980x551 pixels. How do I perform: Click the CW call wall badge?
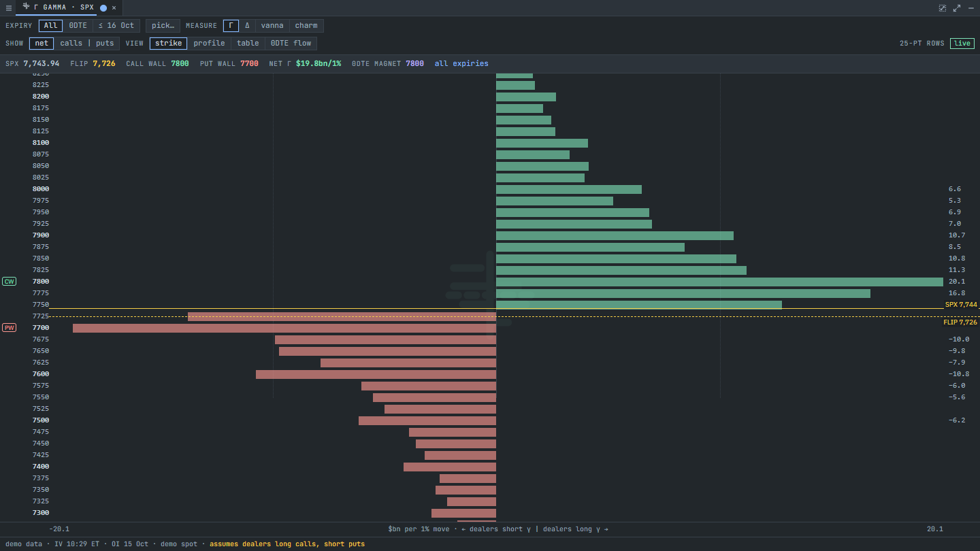(x=9, y=282)
